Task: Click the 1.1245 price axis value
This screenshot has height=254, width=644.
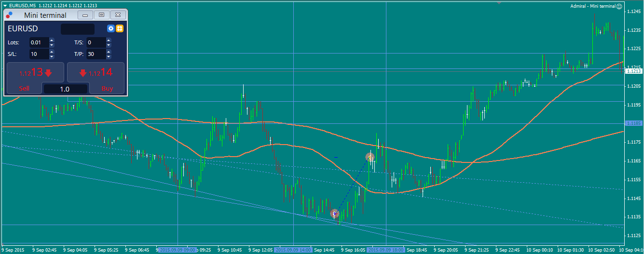Action: click(635, 11)
